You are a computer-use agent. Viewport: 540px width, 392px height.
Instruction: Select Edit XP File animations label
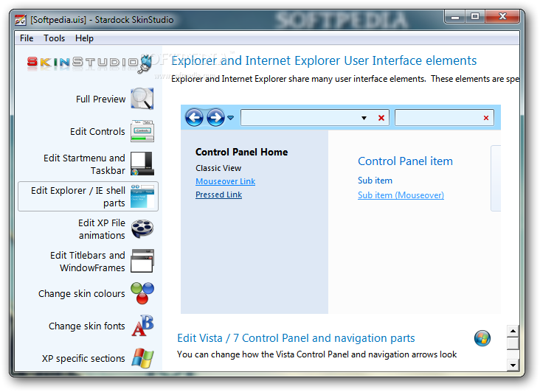coord(102,229)
